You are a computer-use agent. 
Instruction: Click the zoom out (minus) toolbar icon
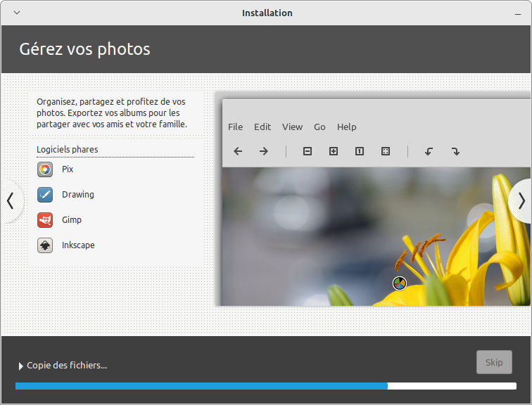[x=308, y=151]
